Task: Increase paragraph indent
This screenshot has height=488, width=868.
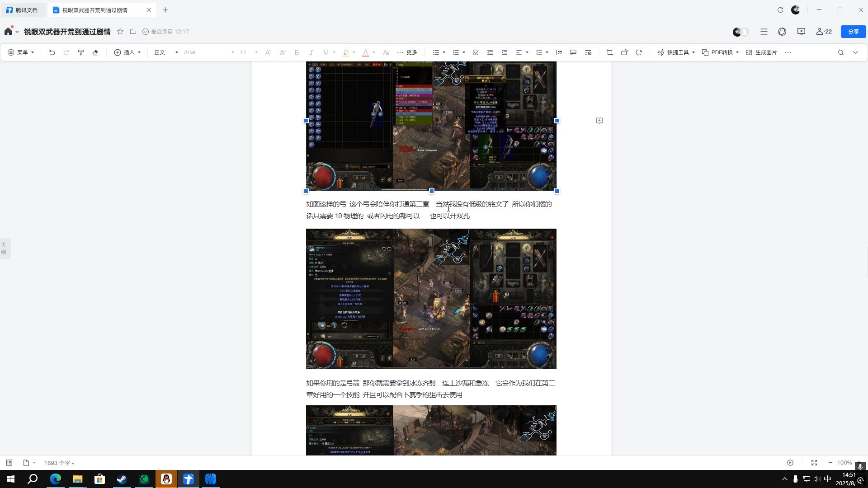Action: (x=505, y=52)
